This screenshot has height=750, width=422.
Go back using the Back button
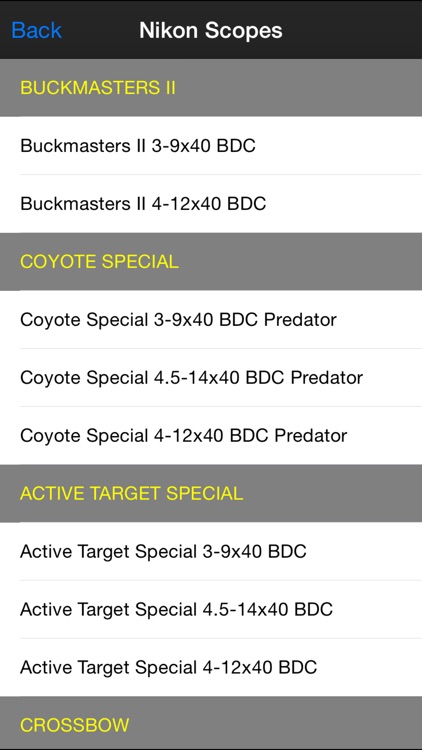click(36, 31)
